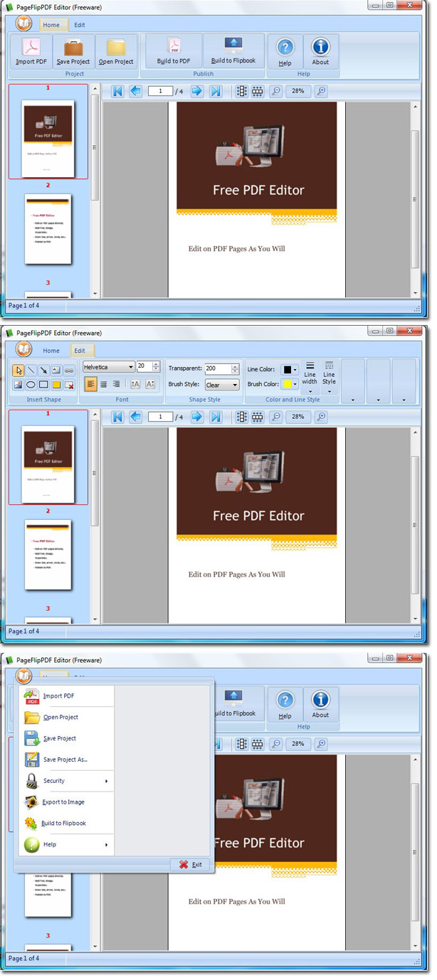Select the page 2 thumbnail in the top window

click(x=48, y=228)
